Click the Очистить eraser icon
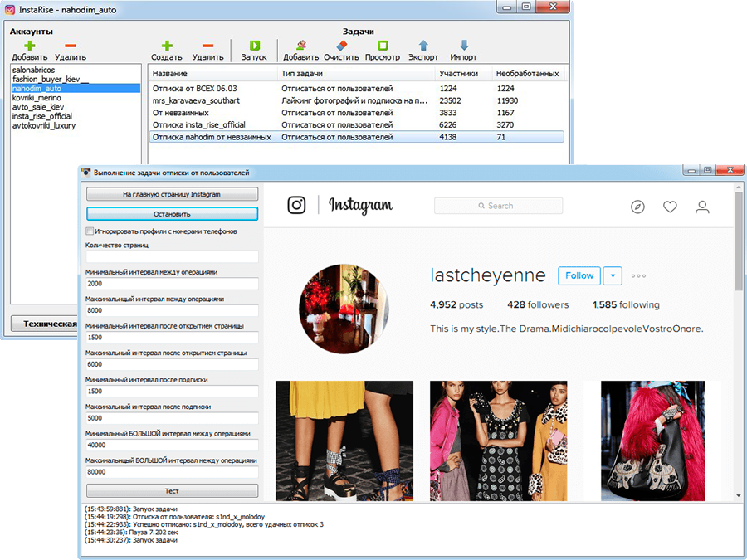This screenshot has height=560, width=747. [x=342, y=46]
